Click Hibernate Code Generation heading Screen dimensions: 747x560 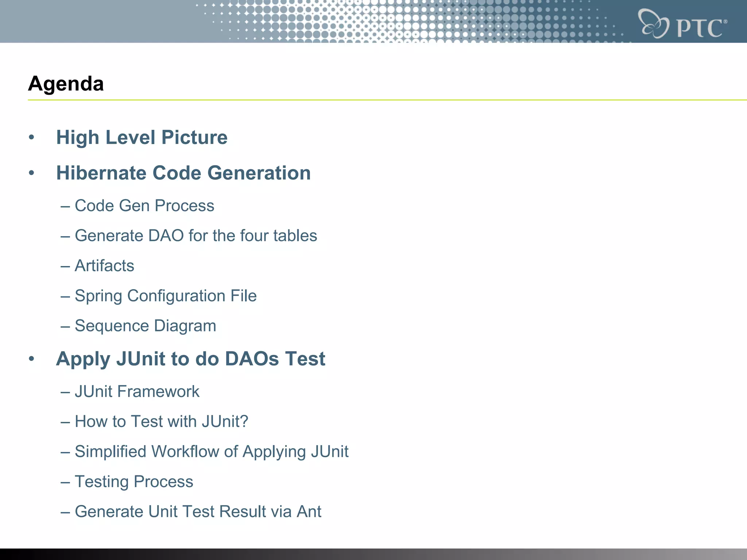point(183,173)
